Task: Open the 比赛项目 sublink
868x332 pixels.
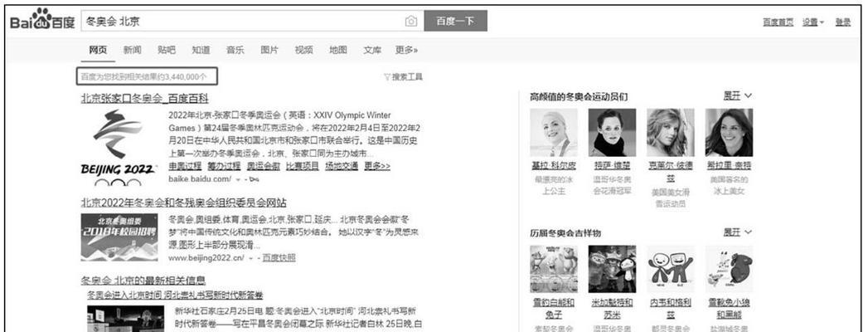Action: tap(303, 166)
